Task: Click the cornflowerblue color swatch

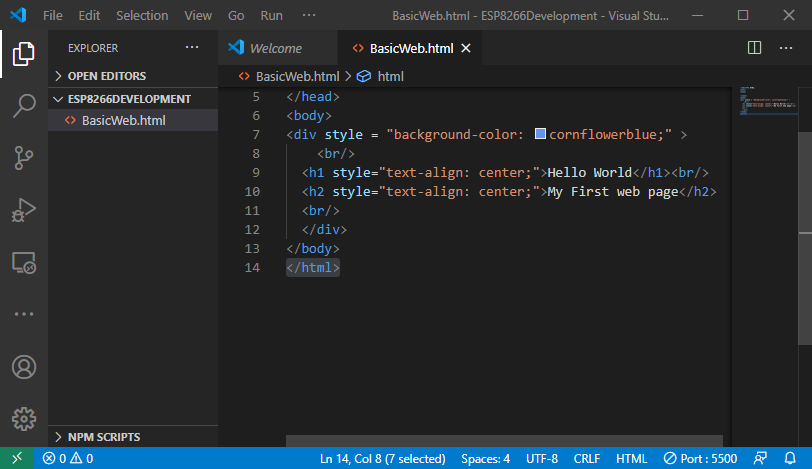Action: (x=541, y=134)
